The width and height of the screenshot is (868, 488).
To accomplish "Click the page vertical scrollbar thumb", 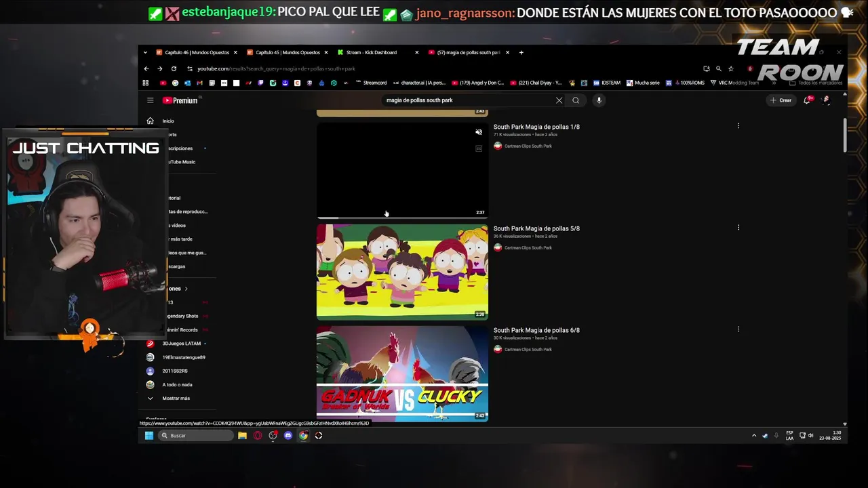I will coord(845,134).
